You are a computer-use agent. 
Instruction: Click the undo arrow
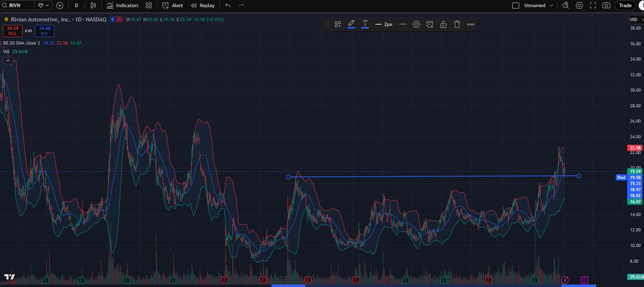(x=228, y=5)
